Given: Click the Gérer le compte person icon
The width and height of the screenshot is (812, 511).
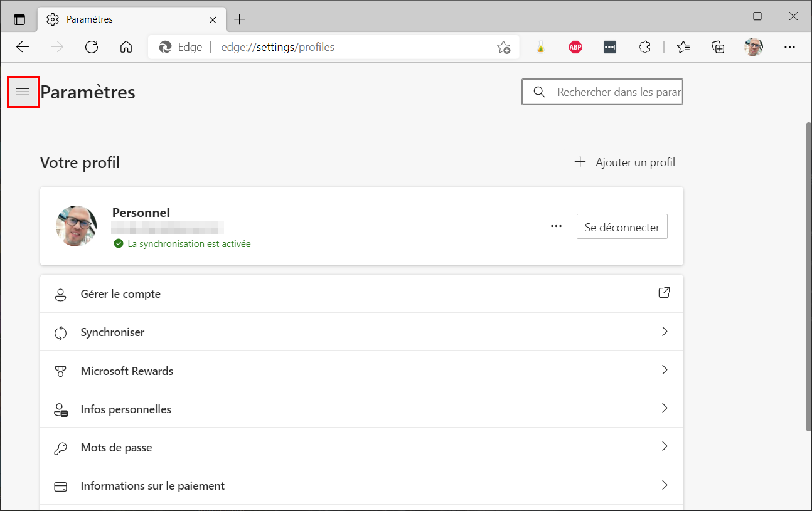Looking at the screenshot, I should 61,295.
